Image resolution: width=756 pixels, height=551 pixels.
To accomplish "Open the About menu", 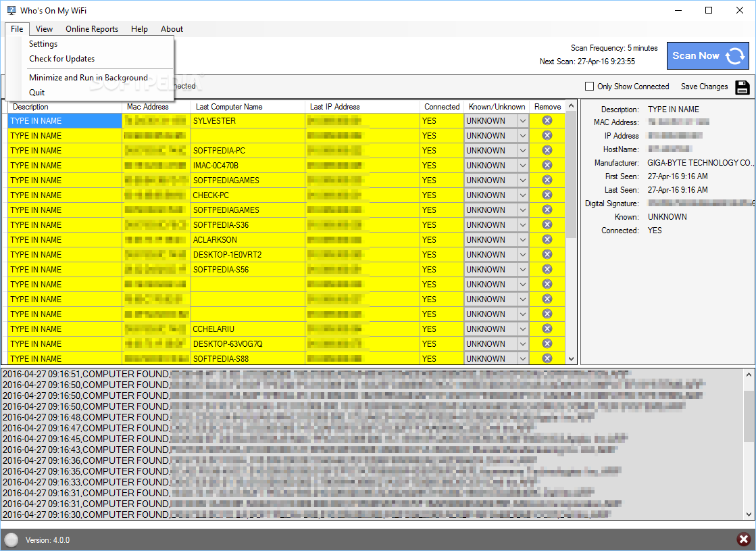I will (x=172, y=29).
